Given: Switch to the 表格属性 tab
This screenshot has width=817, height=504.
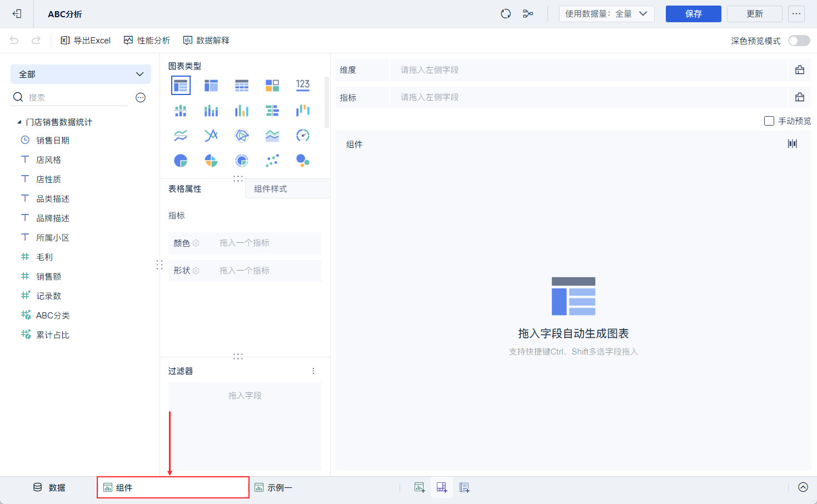Looking at the screenshot, I should click(185, 189).
